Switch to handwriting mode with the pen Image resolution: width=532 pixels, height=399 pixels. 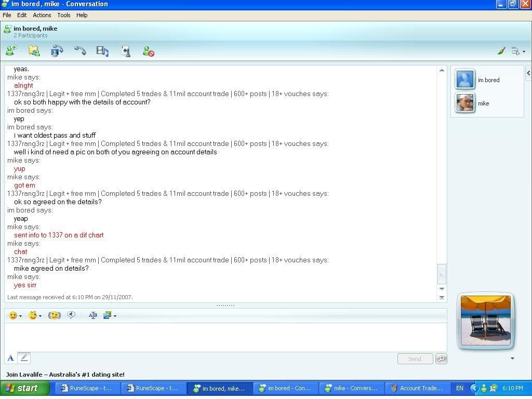(24, 357)
